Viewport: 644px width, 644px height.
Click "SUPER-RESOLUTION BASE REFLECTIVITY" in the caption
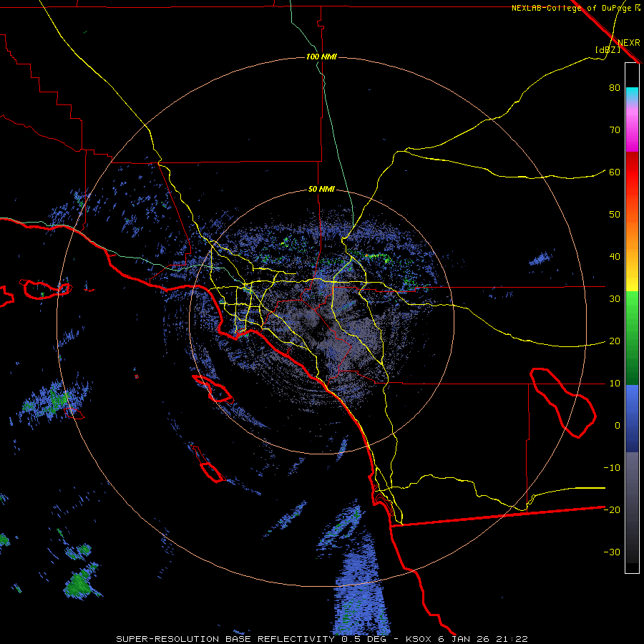tap(225, 639)
